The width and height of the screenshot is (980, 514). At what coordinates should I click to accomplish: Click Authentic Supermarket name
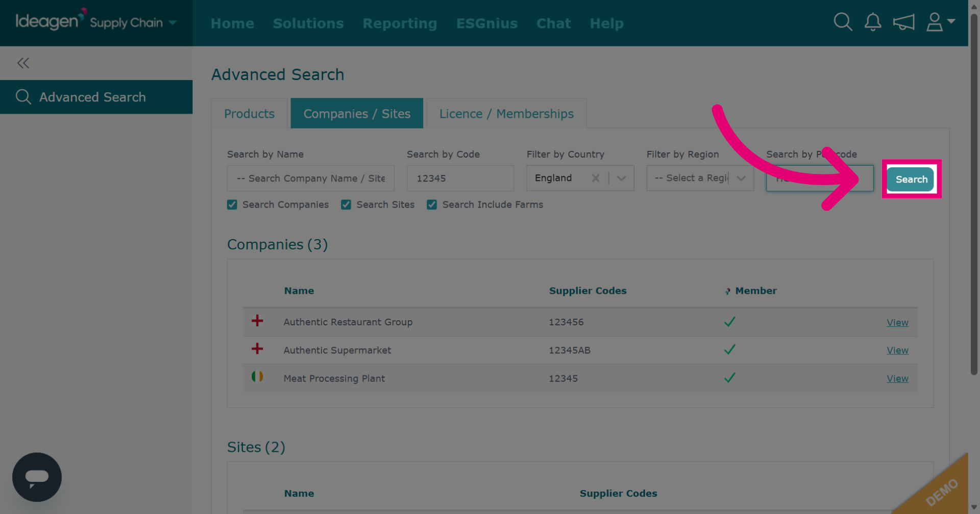[x=337, y=350]
